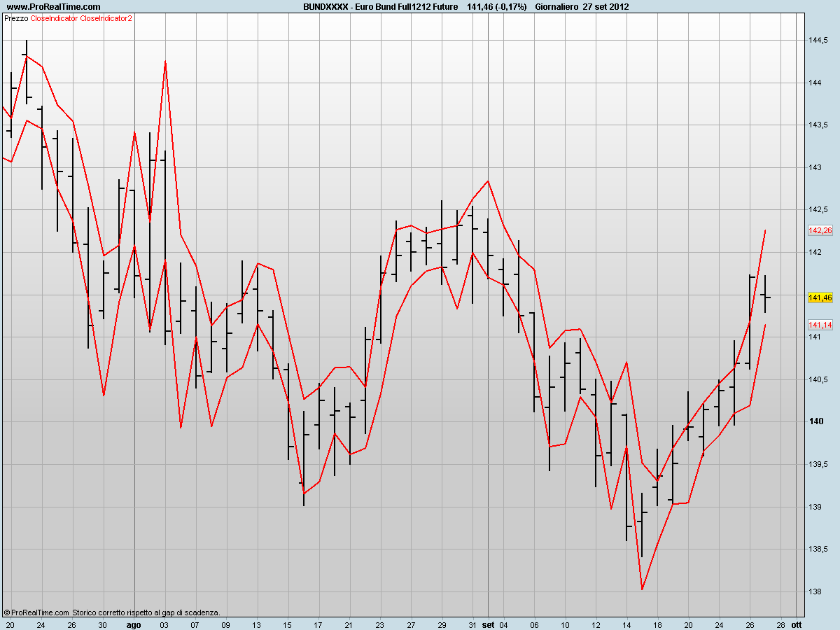The height and width of the screenshot is (630, 840).
Task: Click the 13 date label on time axis
Action: 257,624
